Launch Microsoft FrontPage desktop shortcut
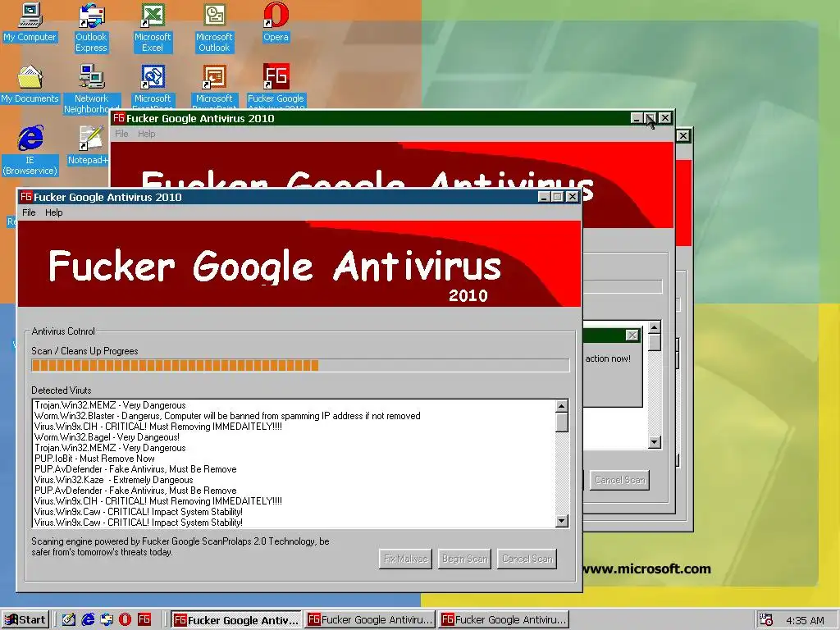The width and height of the screenshot is (840, 630). (153, 85)
